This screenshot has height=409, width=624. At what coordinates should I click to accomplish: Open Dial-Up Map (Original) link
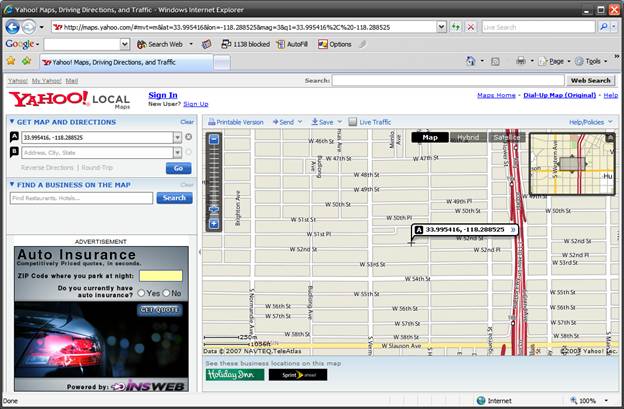click(x=560, y=95)
